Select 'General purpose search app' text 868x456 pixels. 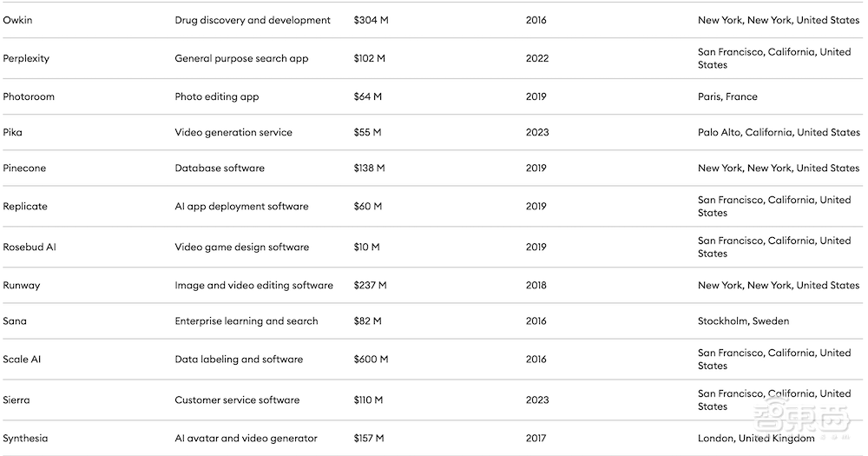241,58
